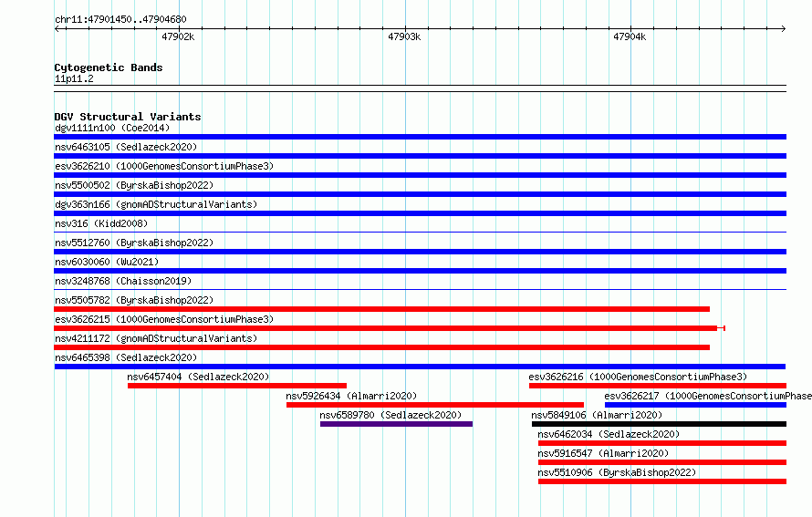Click the red bar under nsv6457404
Viewport: 812px width, 517px height.
coord(237,386)
